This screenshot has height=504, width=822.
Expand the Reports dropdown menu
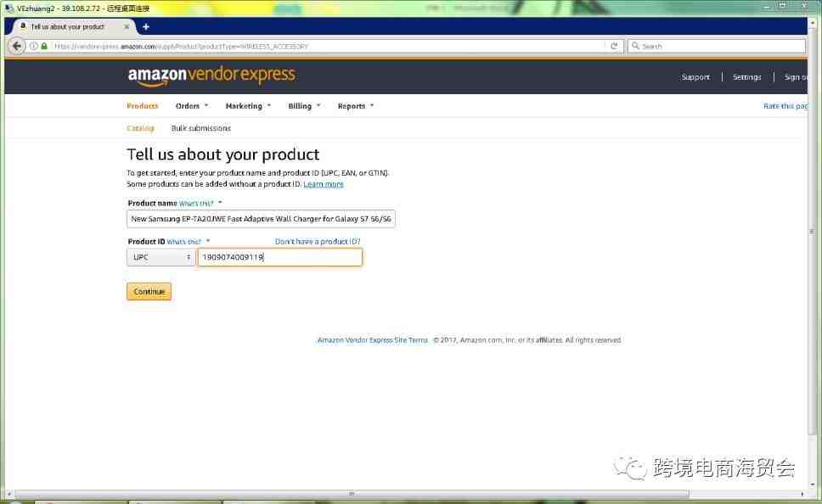pos(356,106)
